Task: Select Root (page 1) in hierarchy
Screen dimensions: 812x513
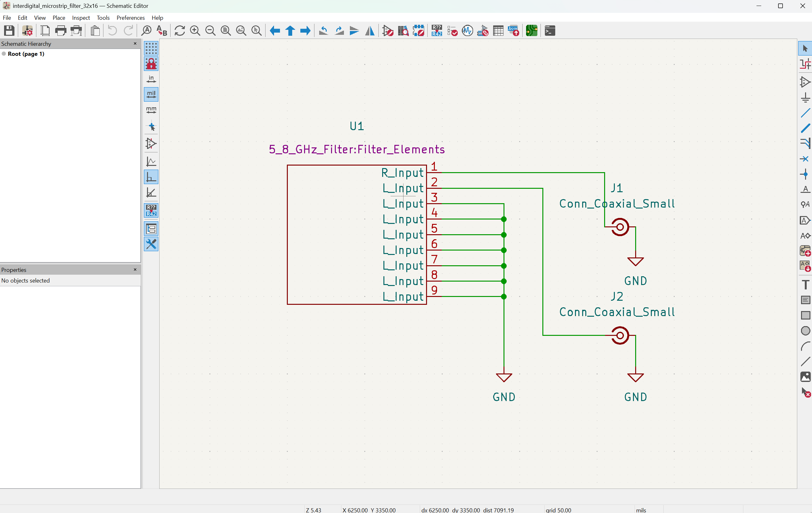Action: point(26,54)
